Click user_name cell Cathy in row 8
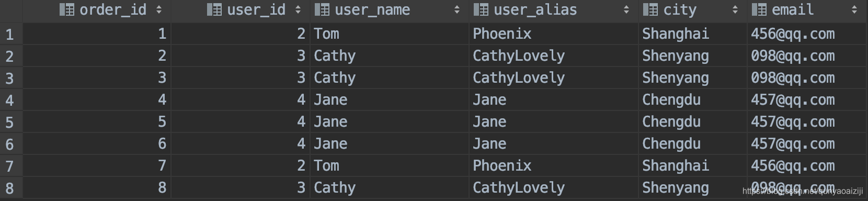The image size is (868, 201). [390, 188]
